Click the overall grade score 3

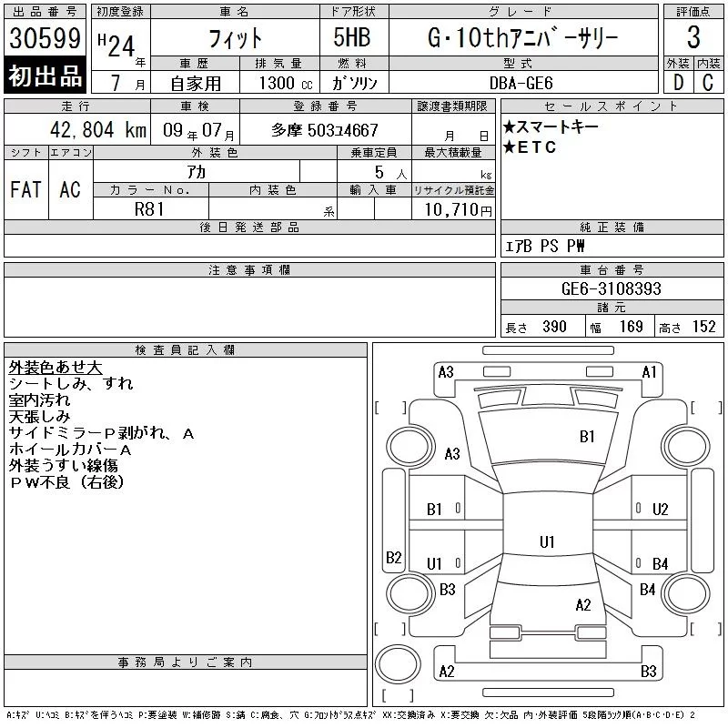pos(693,37)
